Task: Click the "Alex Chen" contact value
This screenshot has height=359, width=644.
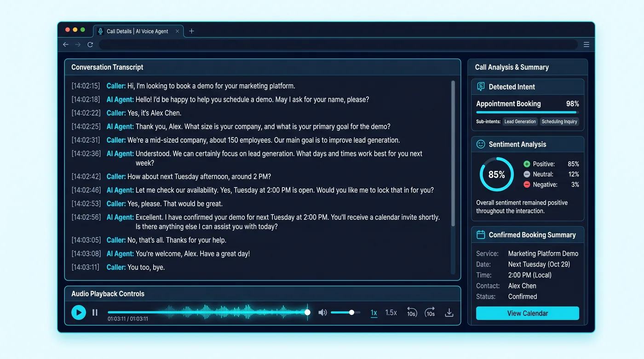Action: click(522, 286)
